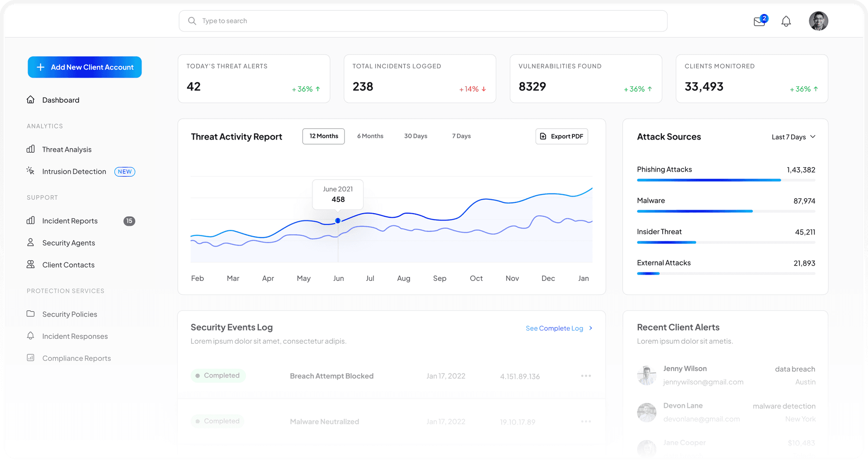
Task: Click the Security Agents icon
Action: (30, 243)
